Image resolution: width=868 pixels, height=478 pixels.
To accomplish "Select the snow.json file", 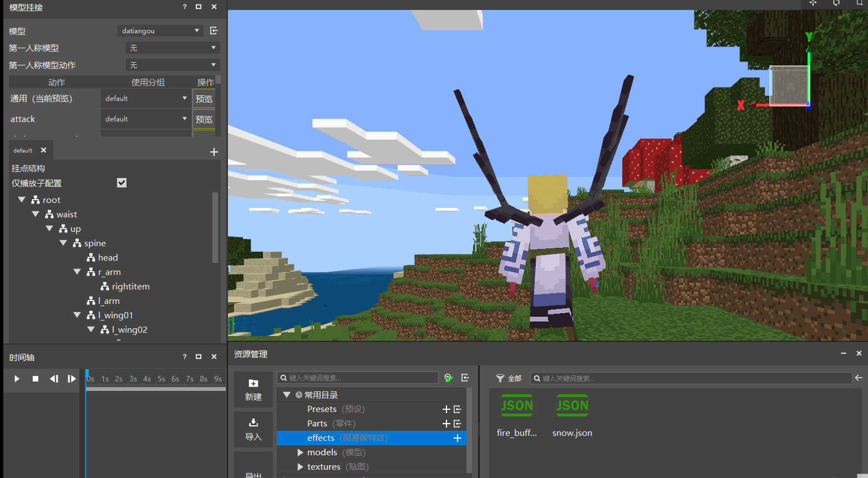I will tap(572, 416).
